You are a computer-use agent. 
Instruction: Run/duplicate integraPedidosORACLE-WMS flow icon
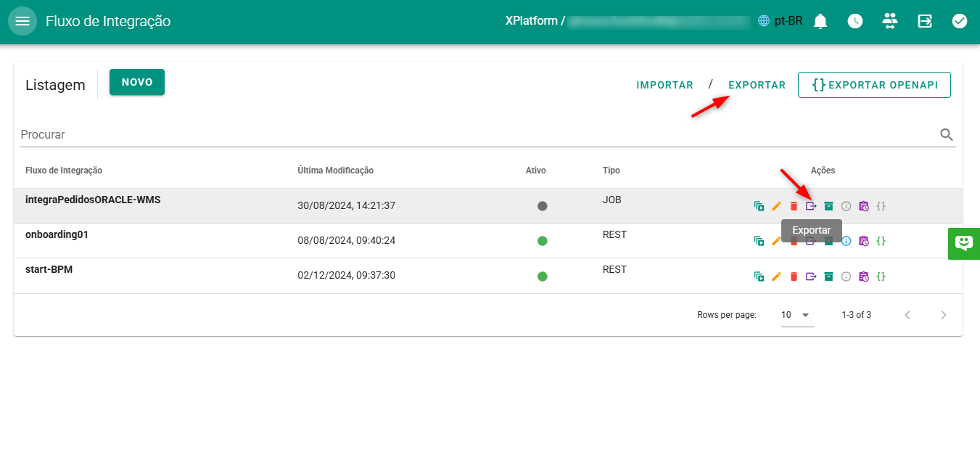click(759, 206)
